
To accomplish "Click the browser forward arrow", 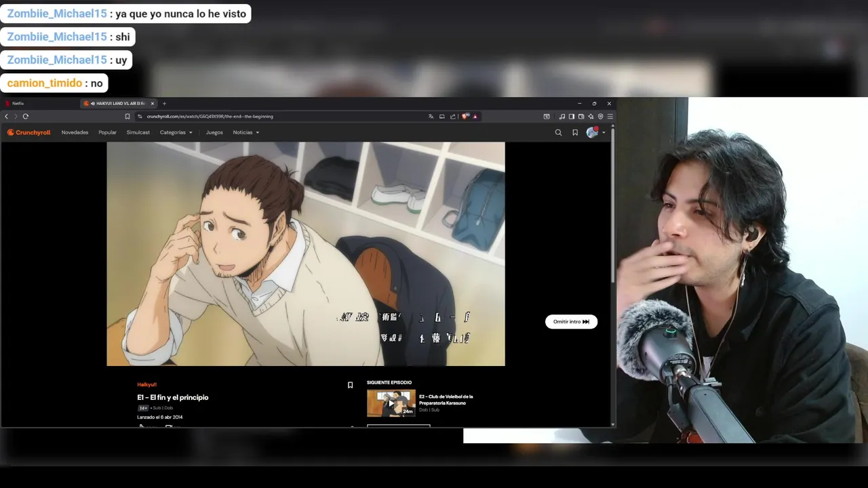I will [x=16, y=117].
